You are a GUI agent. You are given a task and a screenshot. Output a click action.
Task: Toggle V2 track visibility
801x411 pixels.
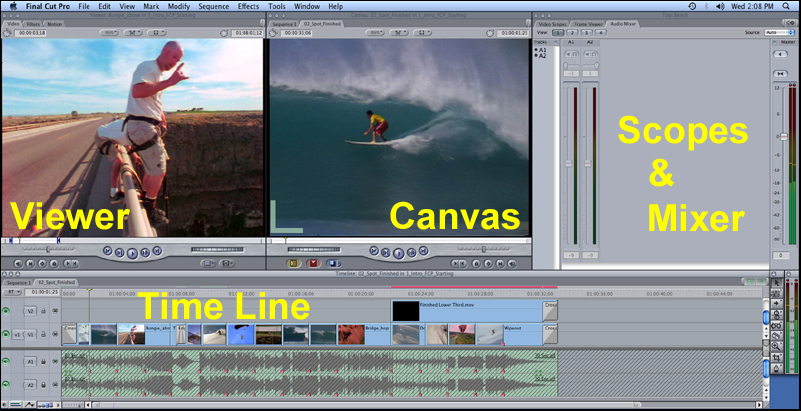click(x=6, y=310)
